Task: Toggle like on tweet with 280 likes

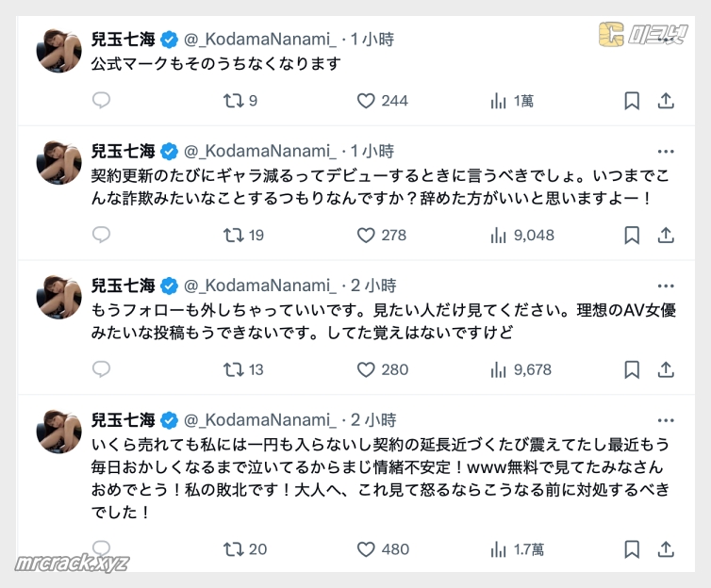Action: 367,369
